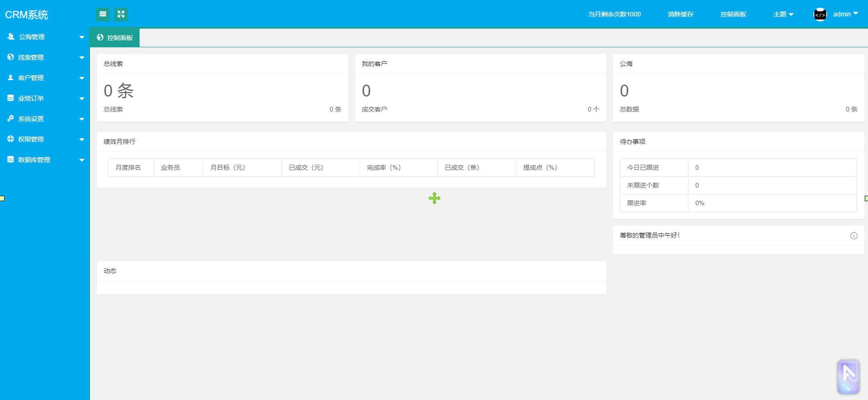This screenshot has width=868, height=400.
Task: Expand the 客户管理 menu arrow
Action: 82,78
